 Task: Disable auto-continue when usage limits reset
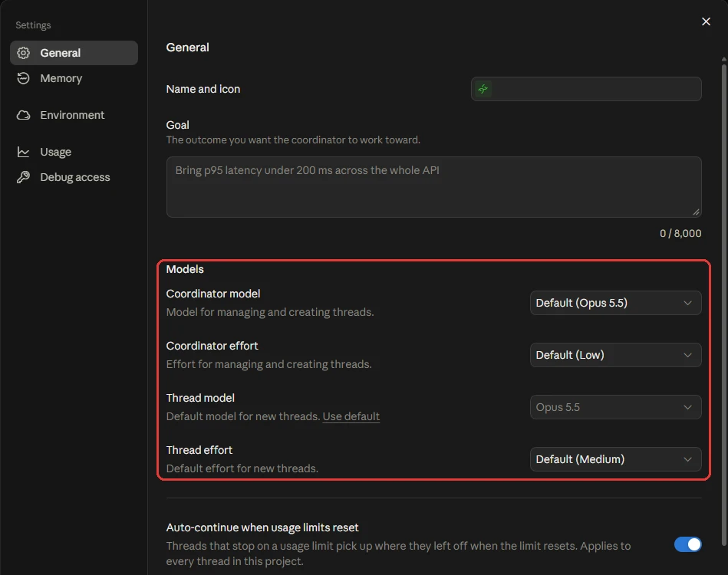(687, 544)
